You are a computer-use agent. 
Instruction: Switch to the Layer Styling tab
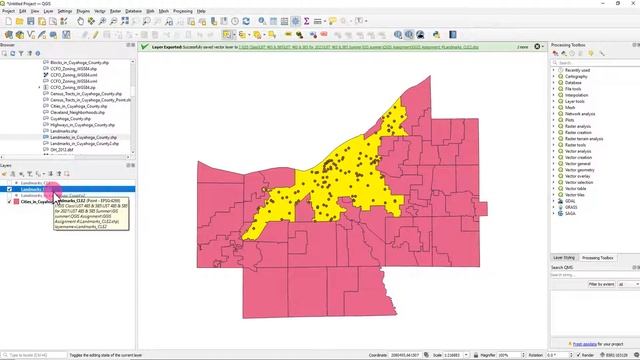point(564,258)
